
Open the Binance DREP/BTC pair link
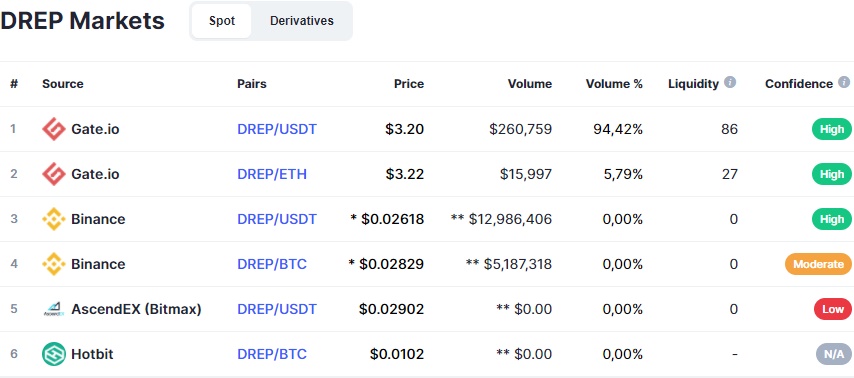(272, 264)
